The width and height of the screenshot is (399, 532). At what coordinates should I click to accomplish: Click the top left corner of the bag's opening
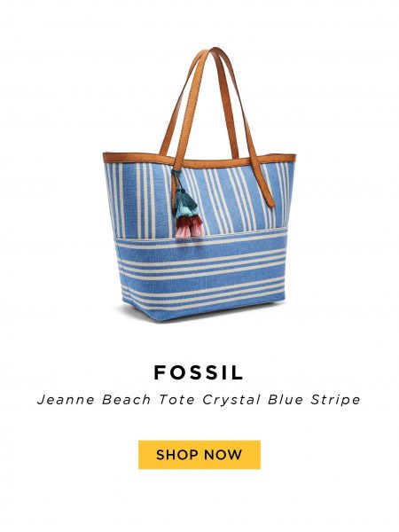click(108, 158)
